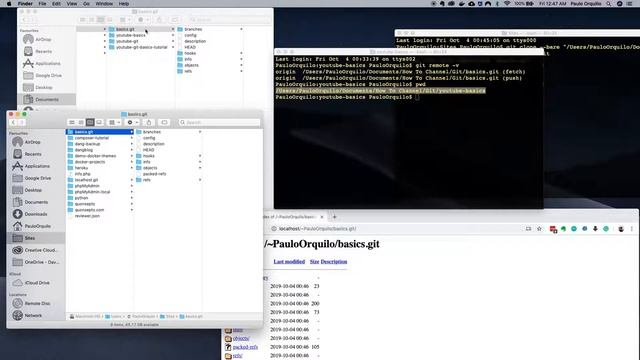Open Network in front Finder sidebar
The height and width of the screenshot is (360, 640).
point(33,316)
